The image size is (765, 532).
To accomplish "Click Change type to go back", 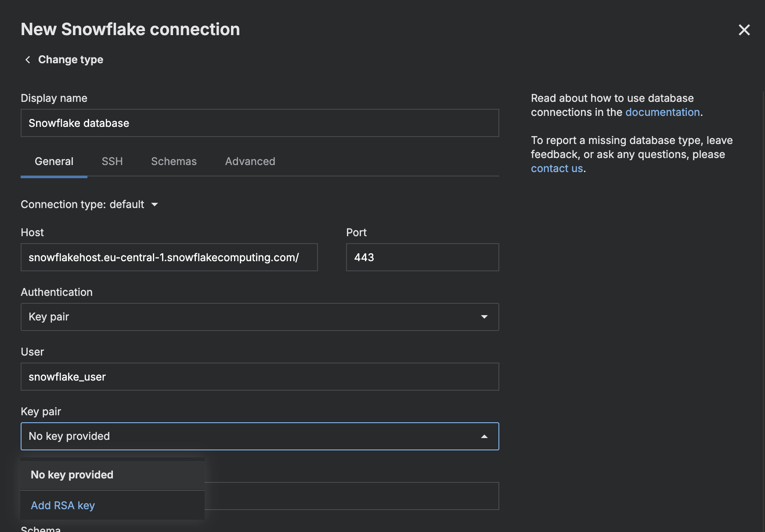I will point(70,59).
